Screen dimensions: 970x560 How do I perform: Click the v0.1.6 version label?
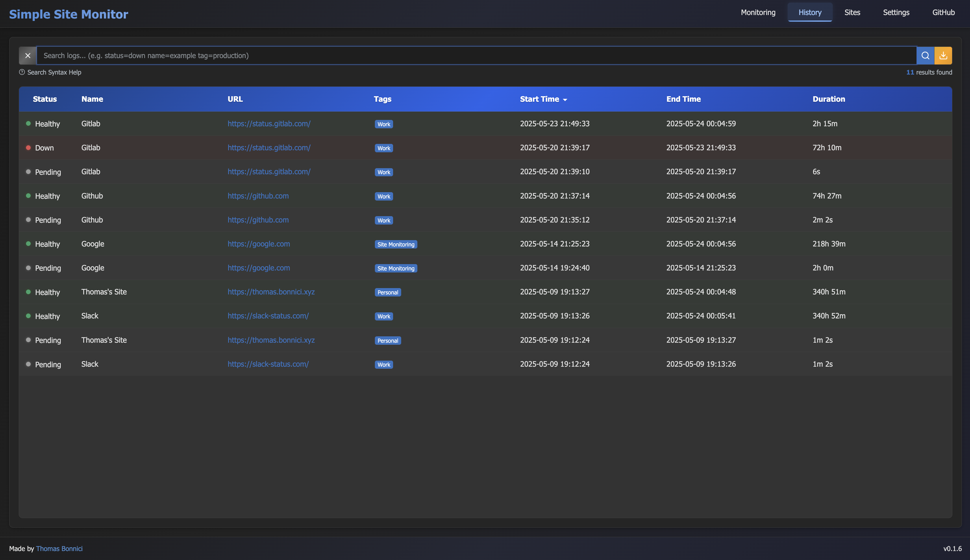[952, 548]
